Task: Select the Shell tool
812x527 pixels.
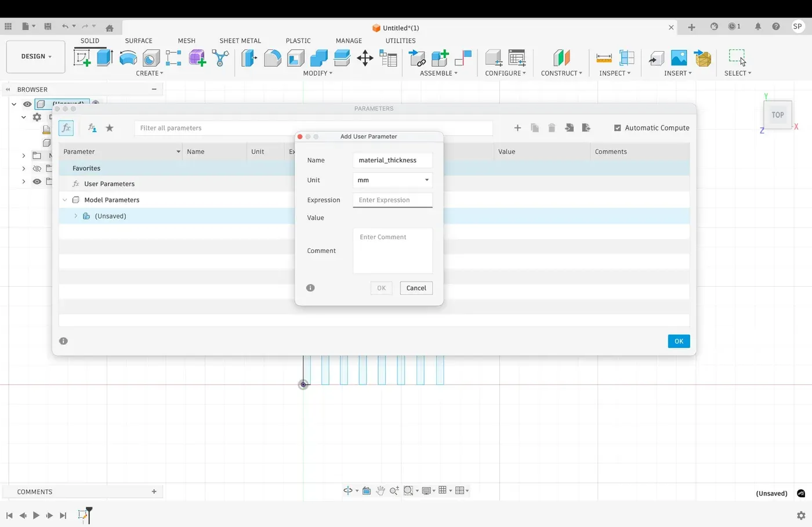Action: [296, 57]
